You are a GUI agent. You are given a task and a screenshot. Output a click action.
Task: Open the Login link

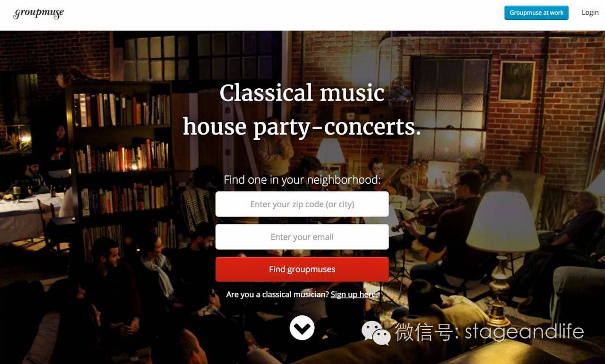point(590,13)
